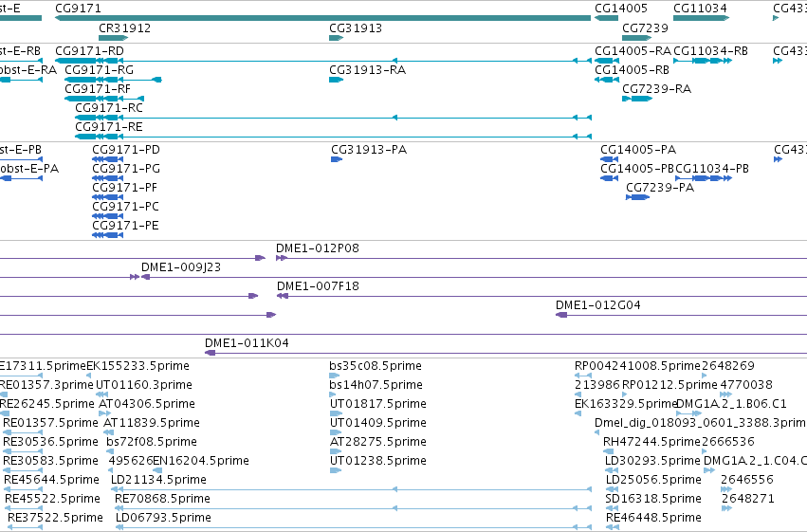Screen dimensions: 807x532
Task: Click EST EN16204.5prime
Action: coord(201,461)
